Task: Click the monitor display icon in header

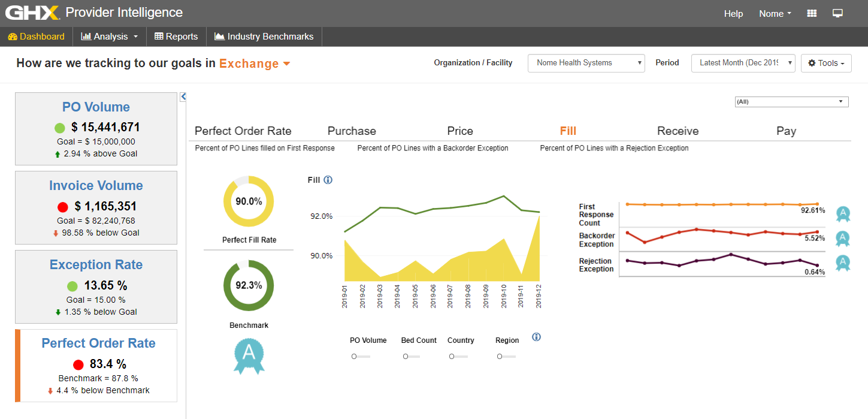Action: 837,13
